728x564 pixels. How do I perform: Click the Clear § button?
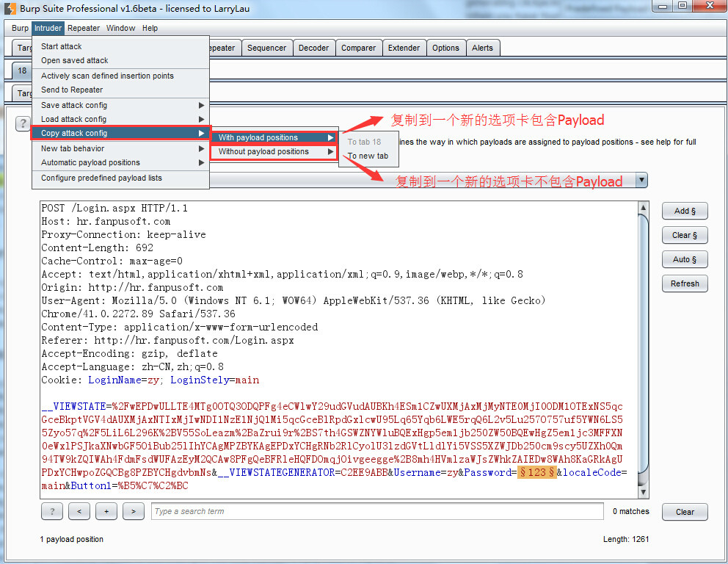click(x=685, y=235)
